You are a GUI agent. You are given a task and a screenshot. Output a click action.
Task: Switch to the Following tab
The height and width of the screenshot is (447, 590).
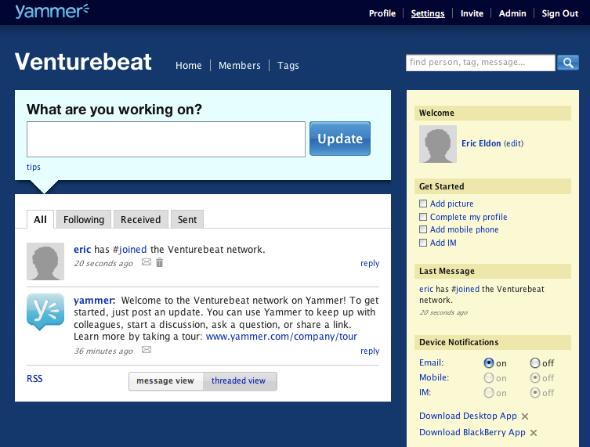pos(84,219)
